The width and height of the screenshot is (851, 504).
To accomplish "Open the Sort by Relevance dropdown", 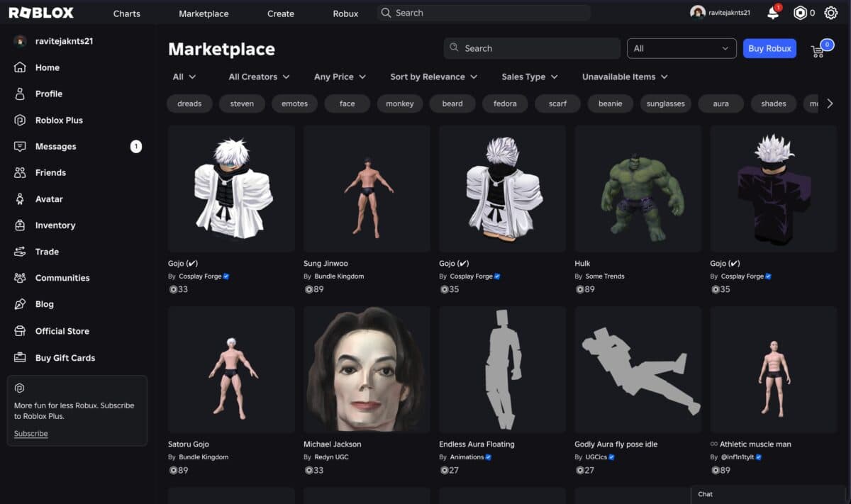I will [x=433, y=77].
